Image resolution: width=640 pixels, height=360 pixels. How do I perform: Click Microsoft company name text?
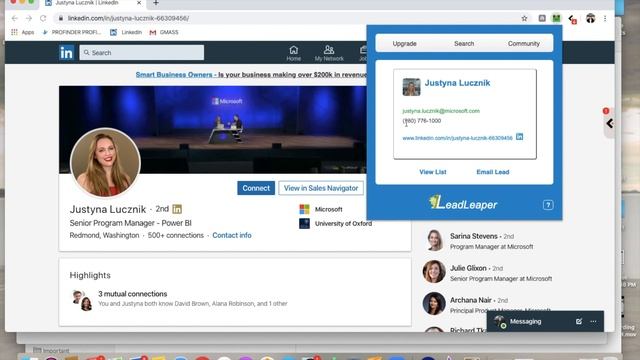[329, 209]
